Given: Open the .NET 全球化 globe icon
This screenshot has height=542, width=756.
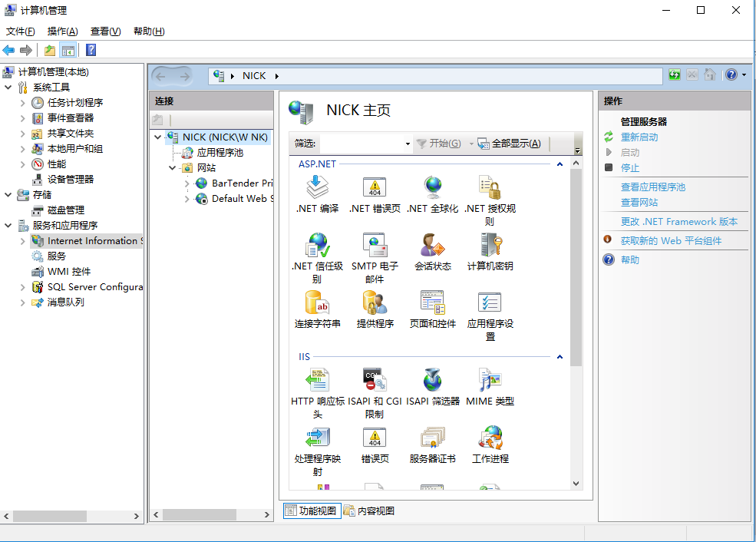Looking at the screenshot, I should 432,188.
